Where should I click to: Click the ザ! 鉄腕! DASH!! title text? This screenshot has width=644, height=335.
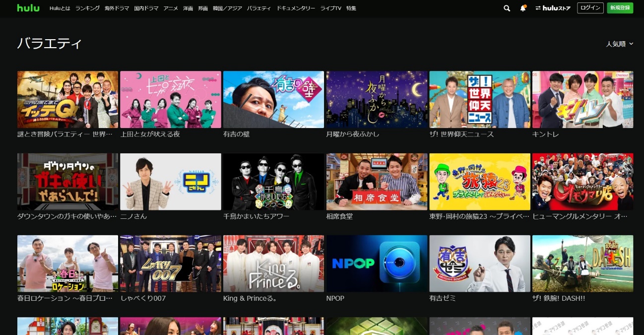[559, 298]
